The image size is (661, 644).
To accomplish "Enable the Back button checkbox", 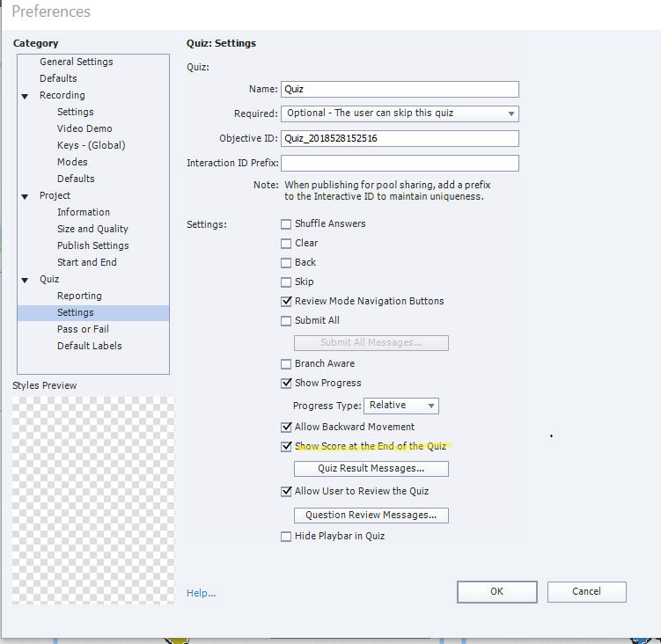I will click(286, 262).
